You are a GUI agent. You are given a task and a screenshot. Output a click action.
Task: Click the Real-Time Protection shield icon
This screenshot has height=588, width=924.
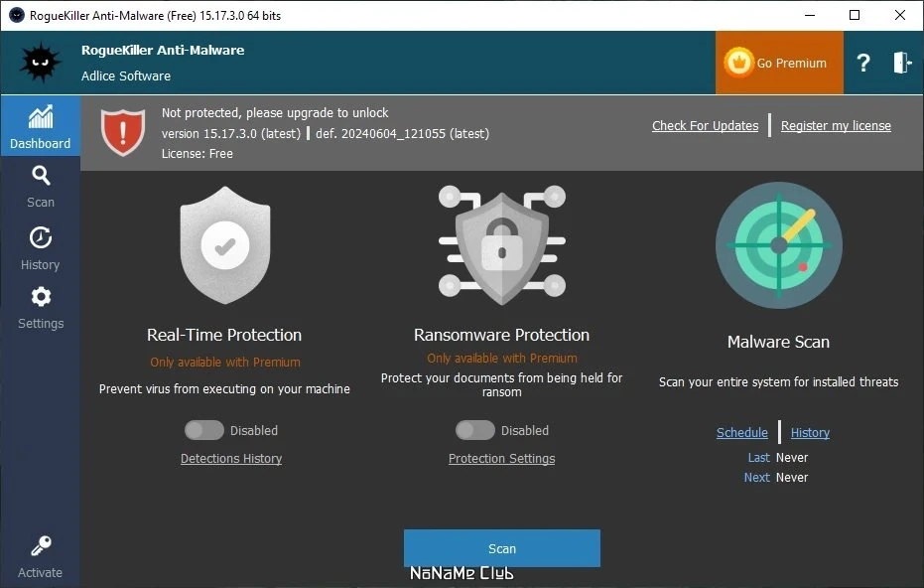(225, 245)
